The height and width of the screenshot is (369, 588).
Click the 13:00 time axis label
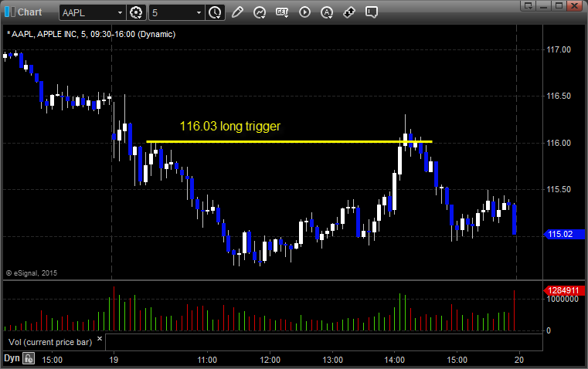pyautogui.click(x=332, y=360)
